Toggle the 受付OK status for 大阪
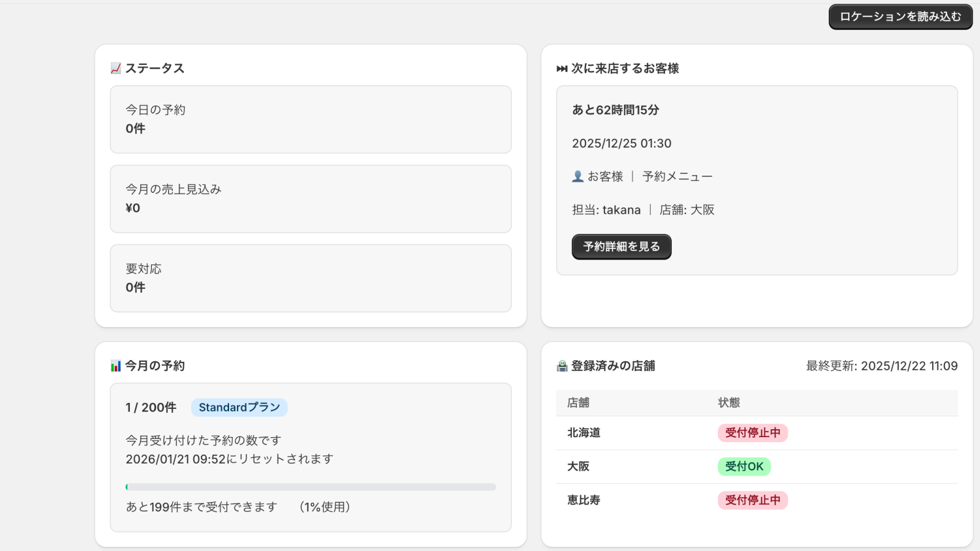This screenshot has height=551, width=980. pyautogui.click(x=744, y=467)
